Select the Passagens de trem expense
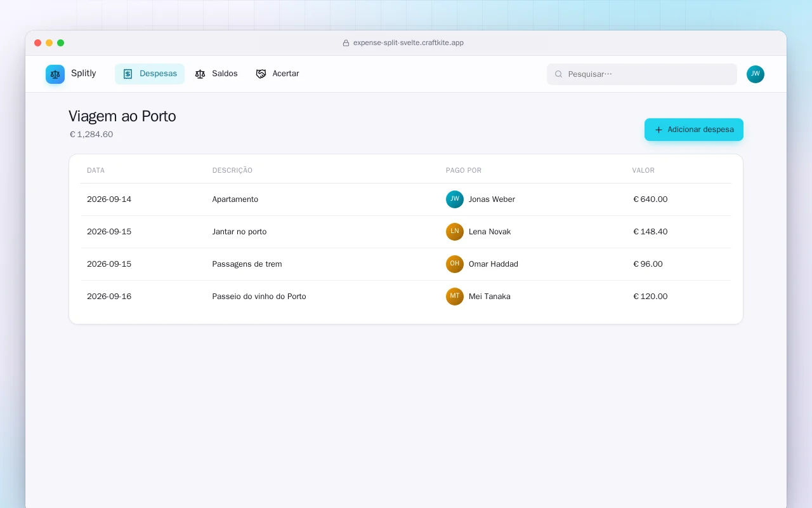 click(247, 264)
